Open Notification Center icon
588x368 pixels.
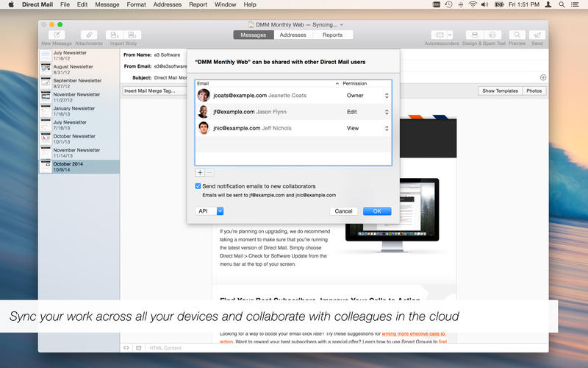coord(575,4)
